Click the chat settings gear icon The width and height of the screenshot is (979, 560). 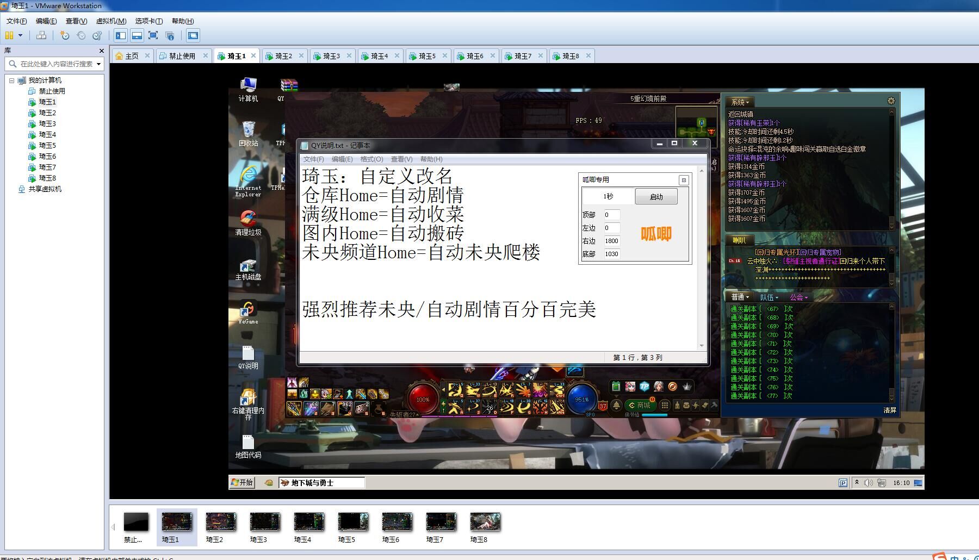(x=891, y=101)
